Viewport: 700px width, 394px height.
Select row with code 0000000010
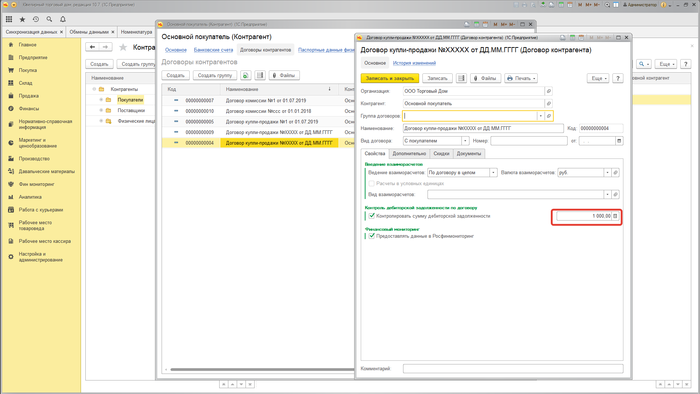pyautogui.click(x=258, y=111)
